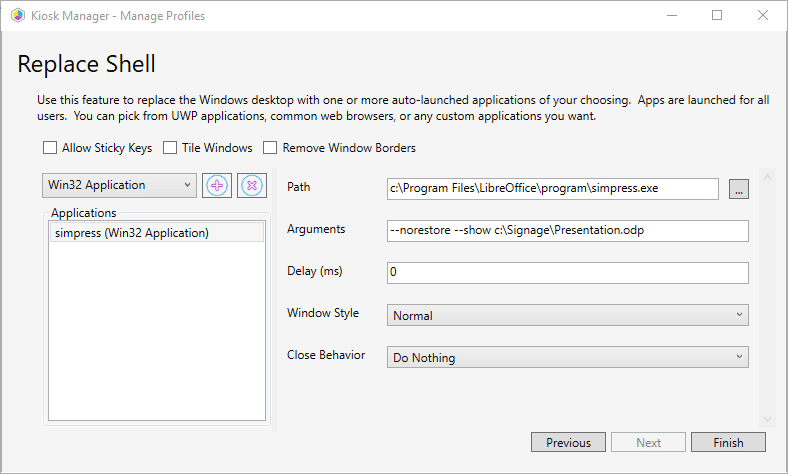The image size is (788, 474).
Task: Click the Kiosk Manager title bar icon
Action: [x=17, y=15]
